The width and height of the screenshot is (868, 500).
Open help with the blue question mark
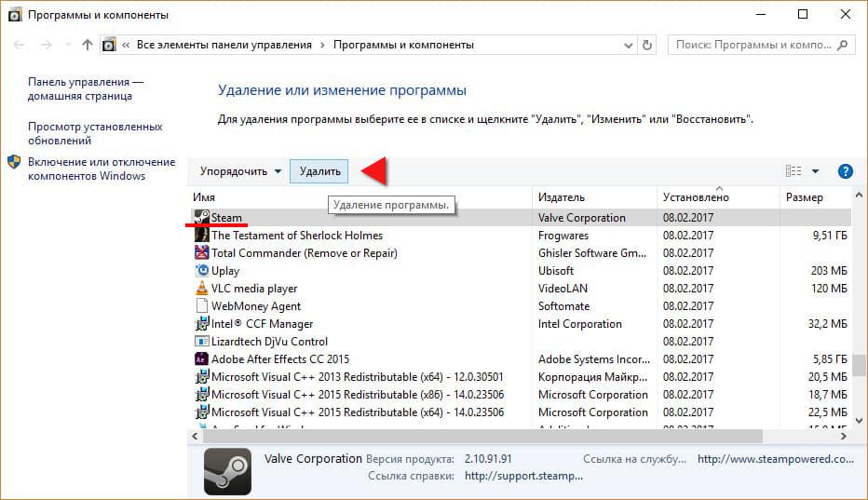pyautogui.click(x=846, y=171)
